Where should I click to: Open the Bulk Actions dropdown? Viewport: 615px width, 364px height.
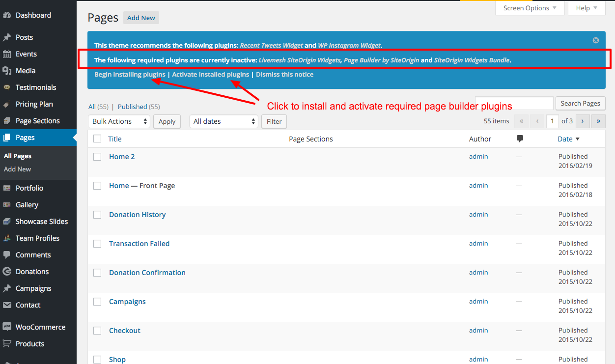point(119,121)
